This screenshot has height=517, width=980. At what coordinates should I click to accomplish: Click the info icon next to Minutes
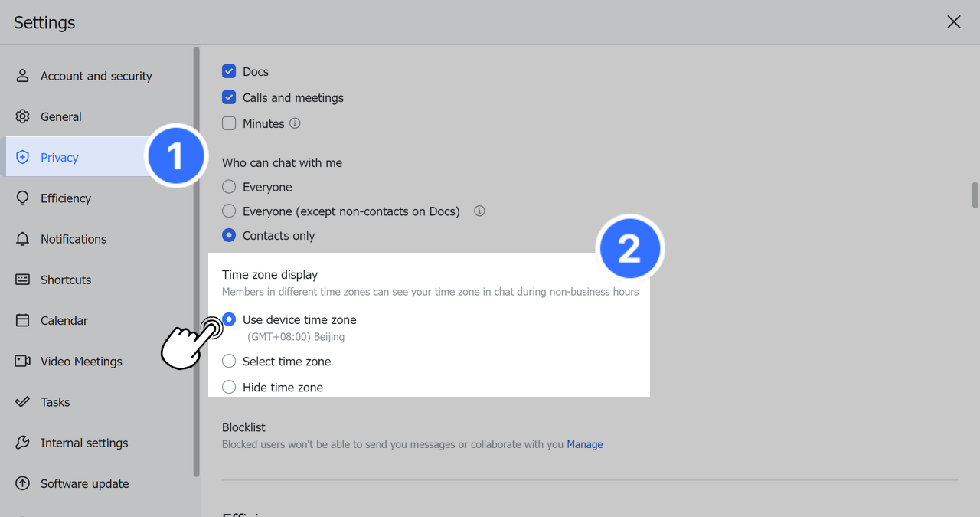click(295, 123)
